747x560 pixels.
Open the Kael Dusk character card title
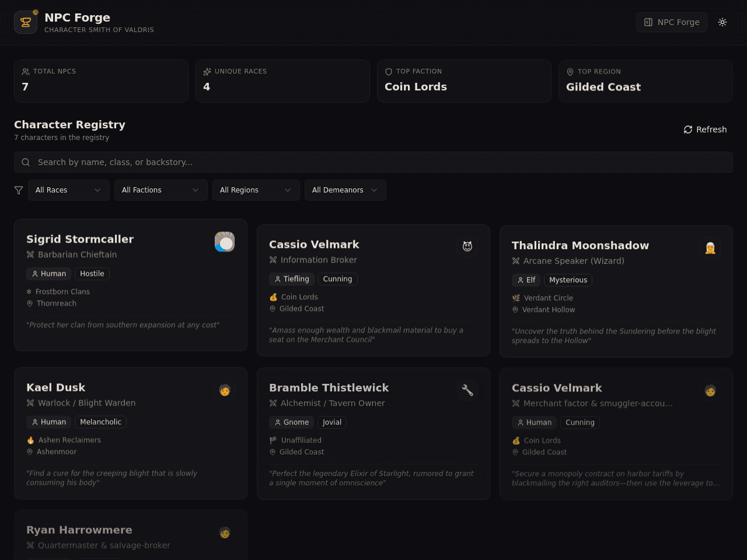point(56,387)
